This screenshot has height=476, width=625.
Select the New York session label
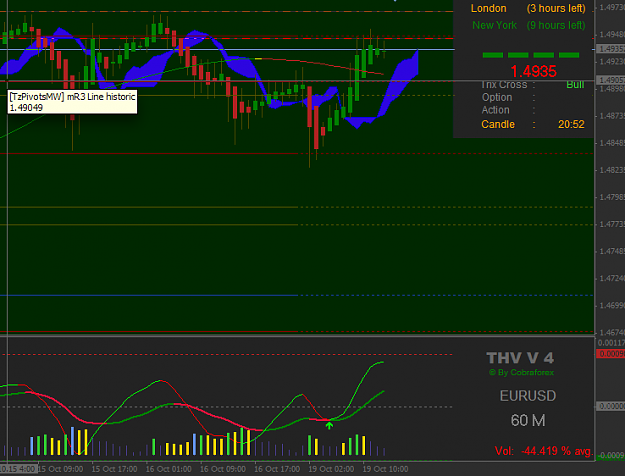tap(494, 25)
